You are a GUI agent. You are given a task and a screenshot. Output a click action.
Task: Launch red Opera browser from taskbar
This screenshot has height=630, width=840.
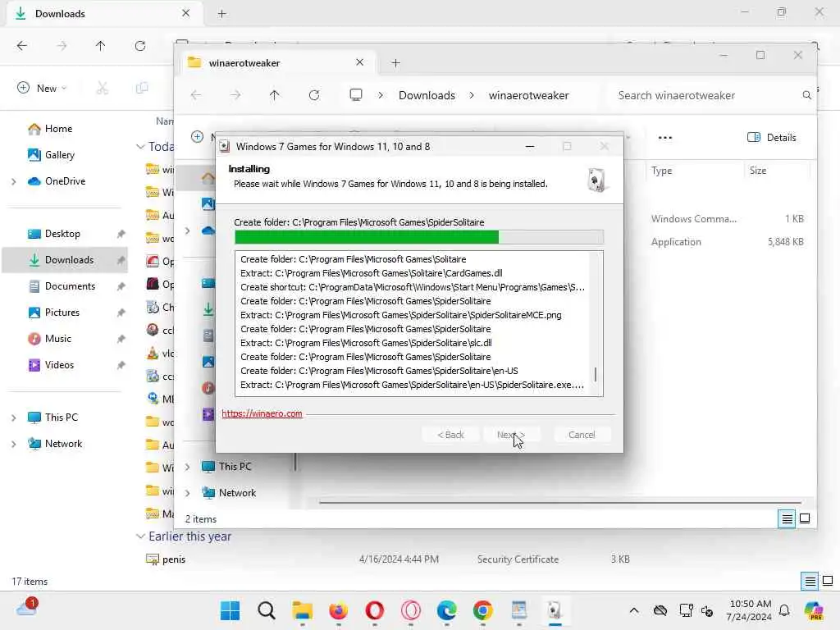pos(374,610)
